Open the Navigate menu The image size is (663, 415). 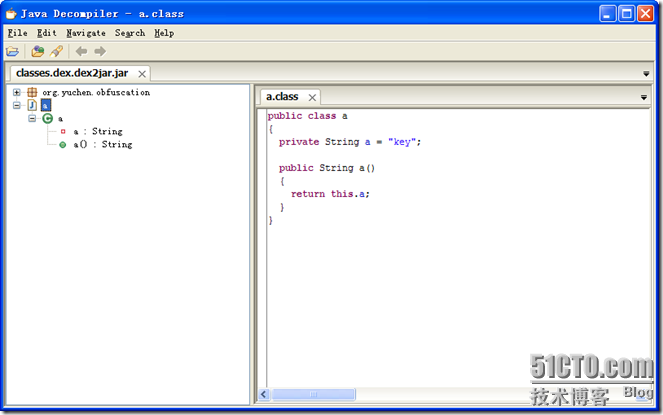[x=85, y=33]
